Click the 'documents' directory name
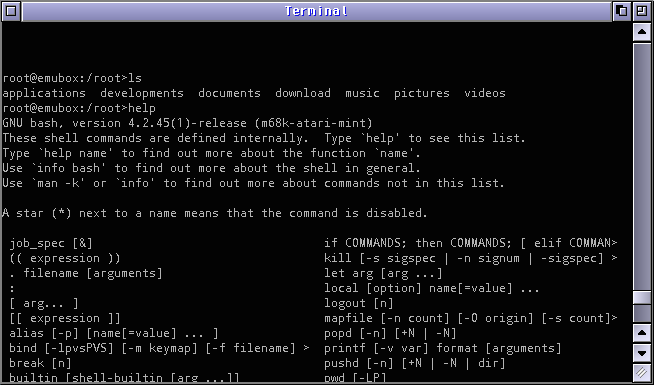 click(229, 93)
